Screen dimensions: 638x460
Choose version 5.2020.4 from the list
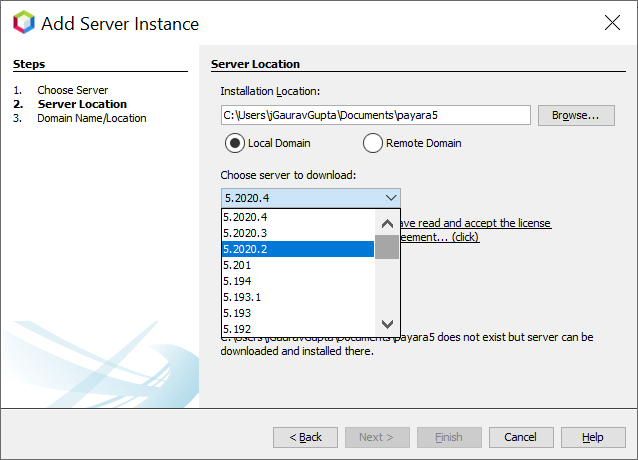click(x=298, y=217)
